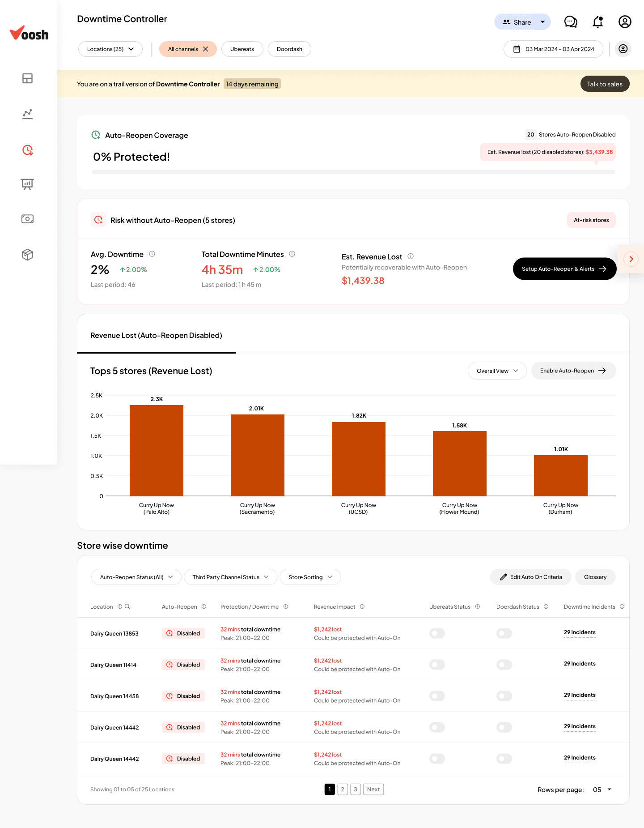Click the Palo Alto revenue bar
Image resolution: width=644 pixels, height=828 pixels.
(157, 450)
